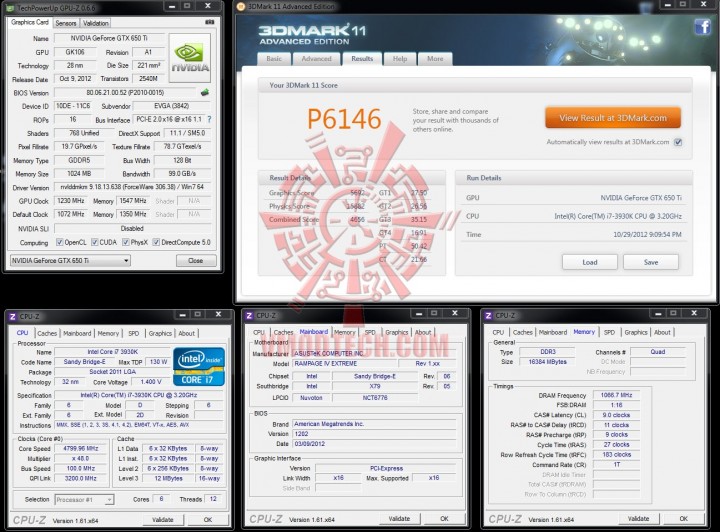Select the Graphics Card tab in GPU-Z
The width and height of the screenshot is (720, 532).
(30, 22)
